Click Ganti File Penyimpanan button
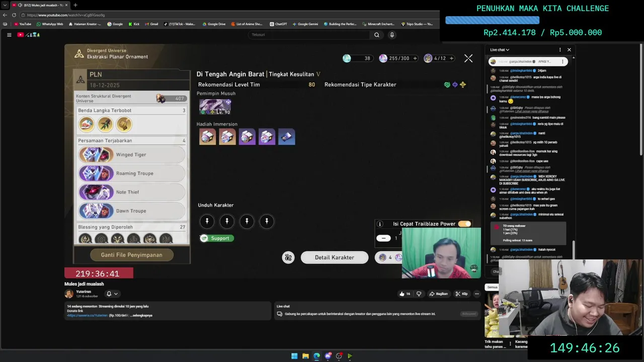 click(x=132, y=255)
